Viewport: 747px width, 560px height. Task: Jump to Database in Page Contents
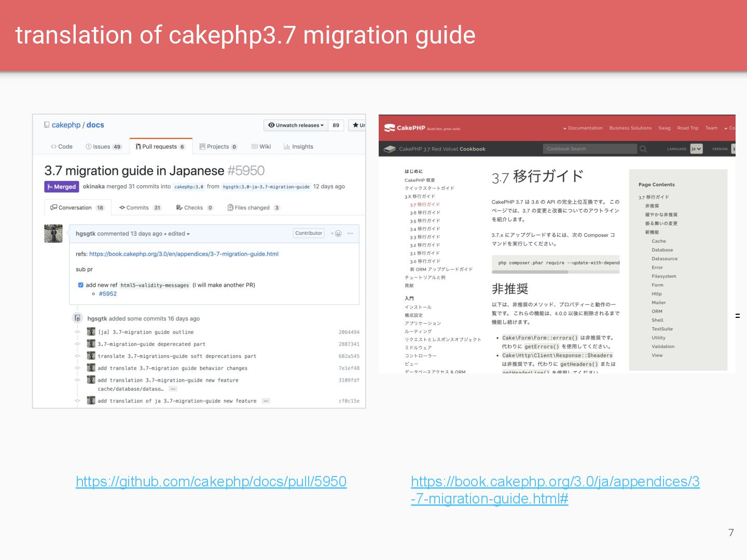pyautogui.click(x=662, y=250)
